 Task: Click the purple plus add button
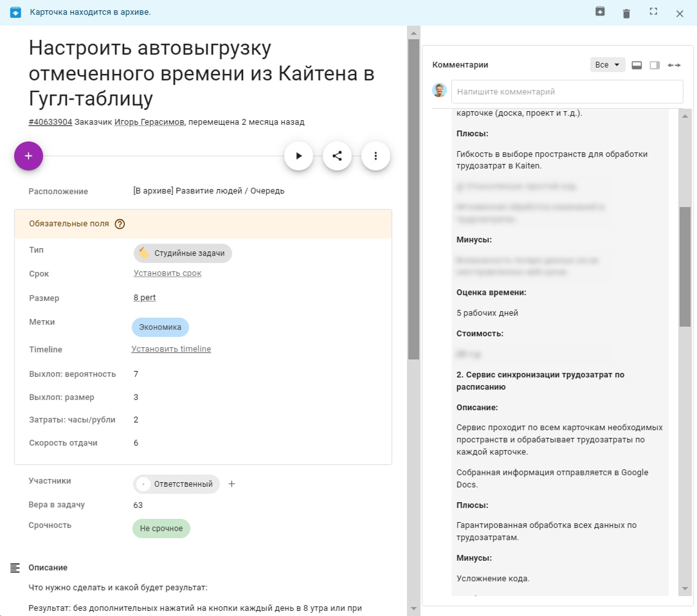point(28,156)
